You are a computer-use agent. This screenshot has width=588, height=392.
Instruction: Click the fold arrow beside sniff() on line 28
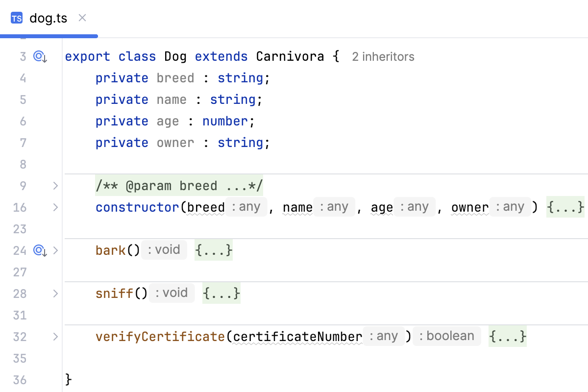pyautogui.click(x=55, y=294)
